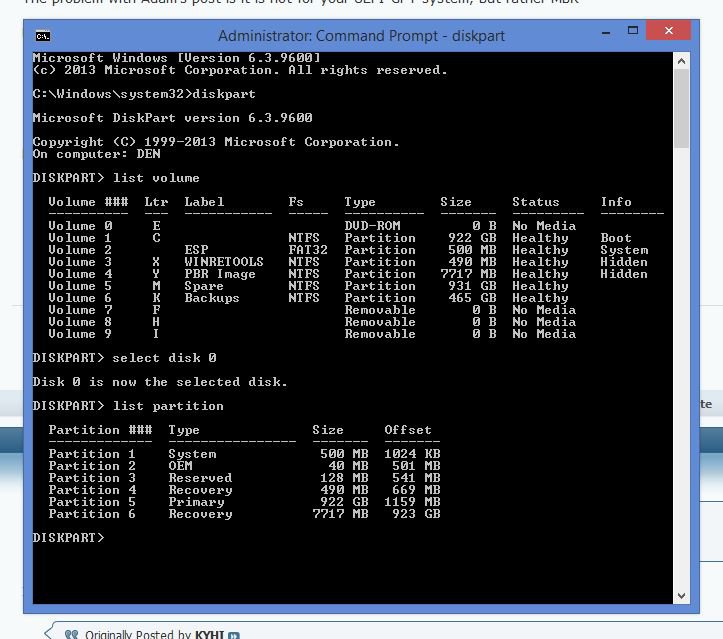The height and width of the screenshot is (639, 723).
Task: Click the 'System' info entry for Volume 2
Action: (x=624, y=250)
